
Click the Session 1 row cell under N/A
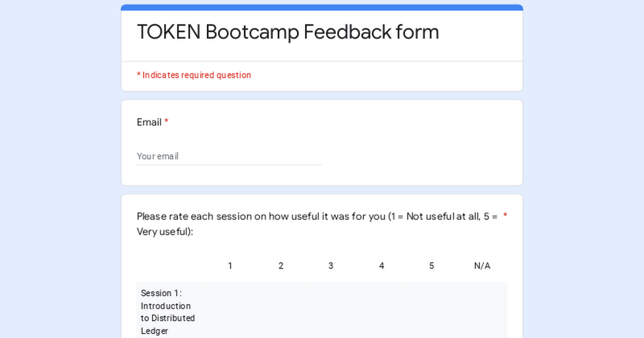click(482, 310)
